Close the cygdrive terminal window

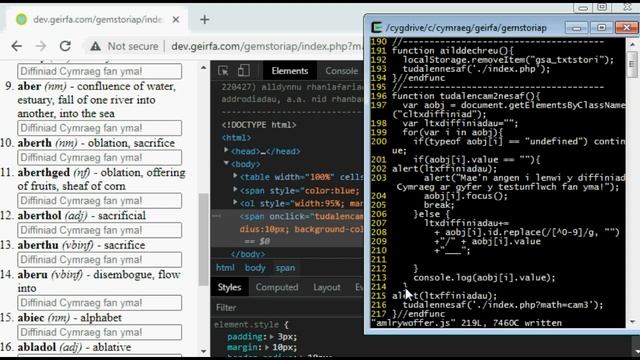626,27
